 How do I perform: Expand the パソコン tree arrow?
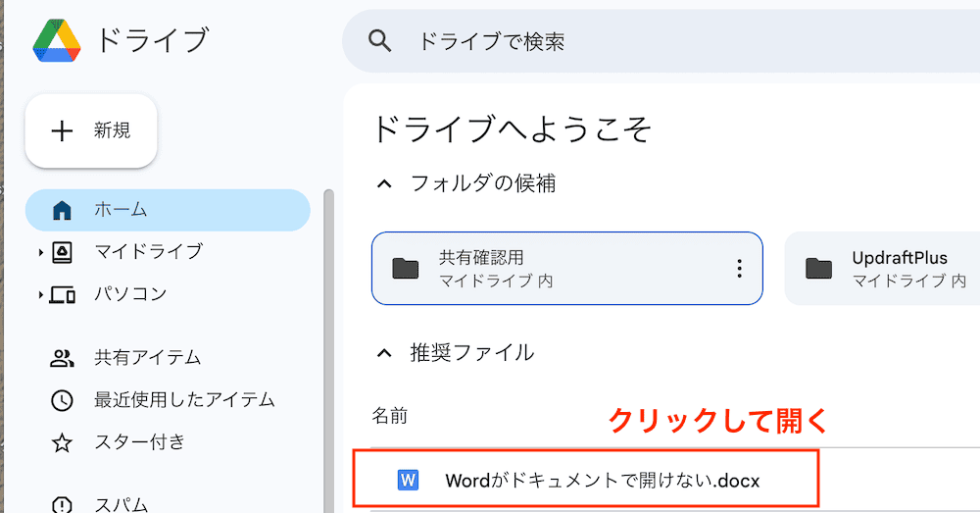click(41, 294)
